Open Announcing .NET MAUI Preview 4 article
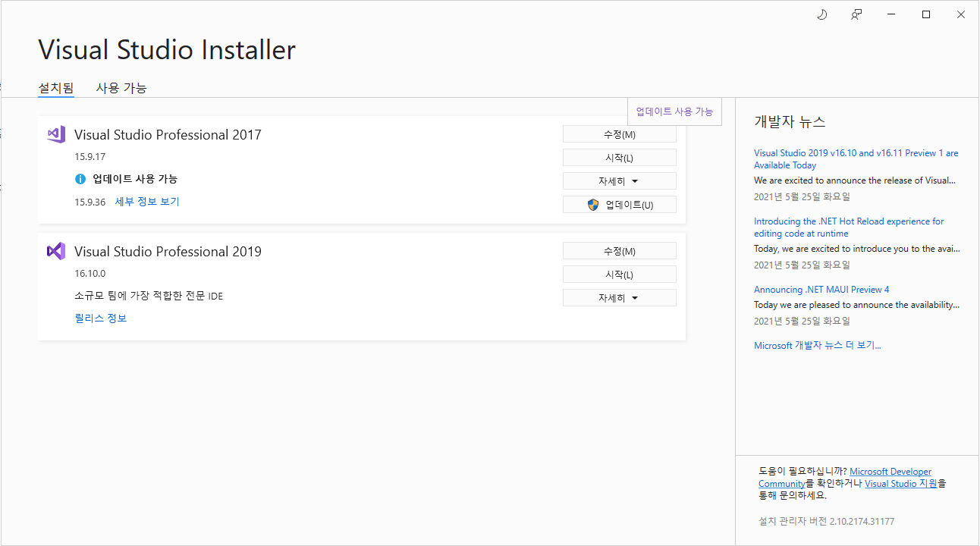Image resolution: width=980 pixels, height=546 pixels. pyautogui.click(x=821, y=290)
